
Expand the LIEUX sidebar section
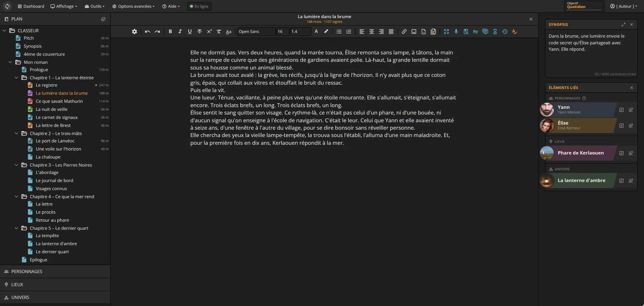click(55, 285)
